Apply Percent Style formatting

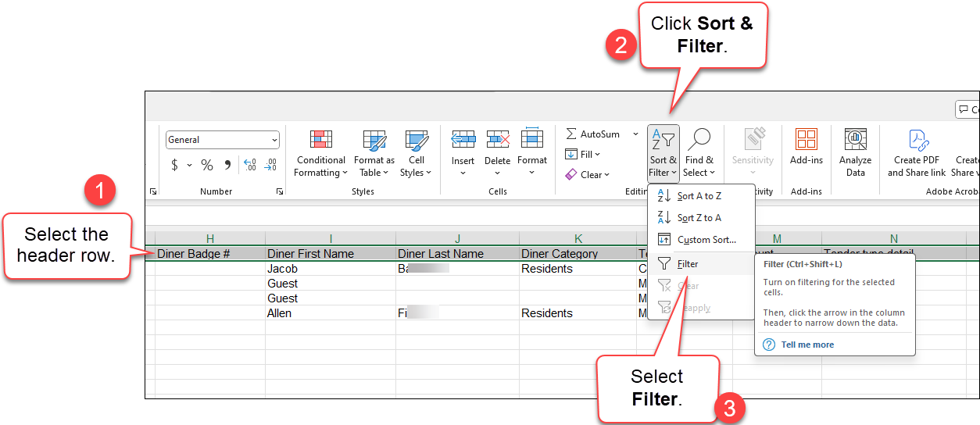pyautogui.click(x=207, y=165)
